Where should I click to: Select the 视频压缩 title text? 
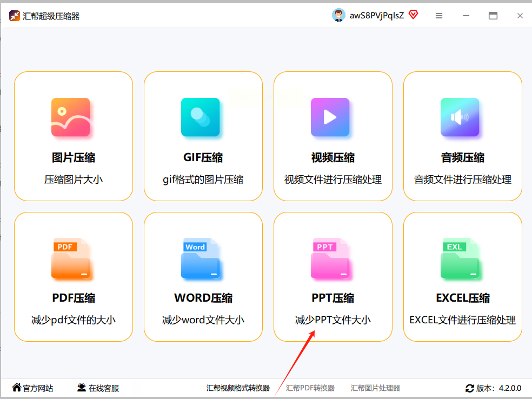pos(333,157)
